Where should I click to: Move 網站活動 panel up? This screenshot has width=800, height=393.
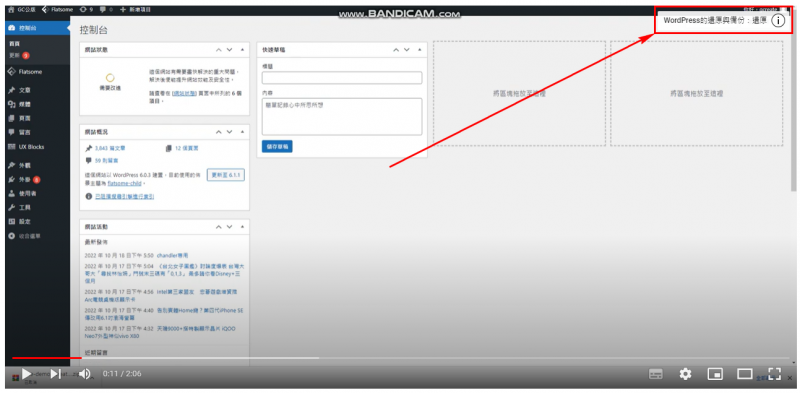(x=218, y=227)
